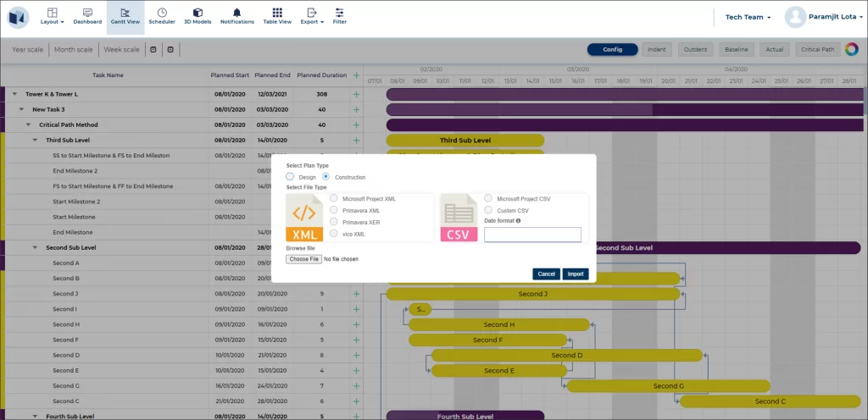Screen dimensions: 868x420
Task: Open the Filter sliders icon
Action: 339,13
